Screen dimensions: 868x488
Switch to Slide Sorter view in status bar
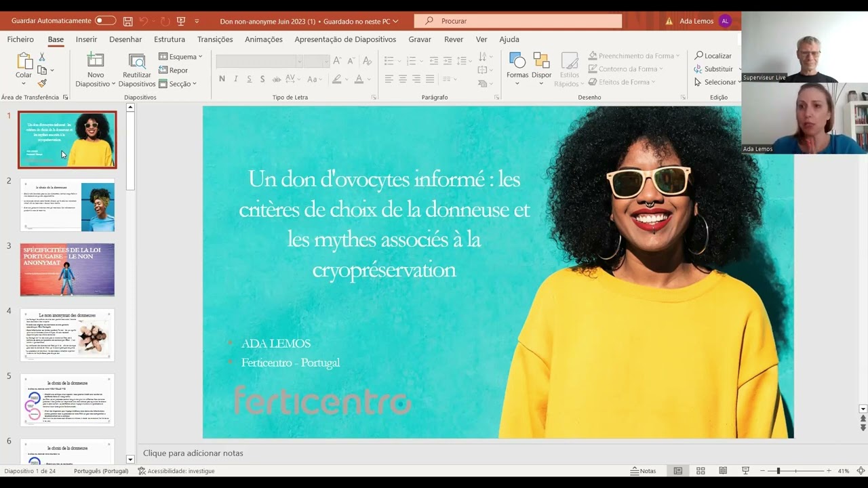(x=701, y=471)
